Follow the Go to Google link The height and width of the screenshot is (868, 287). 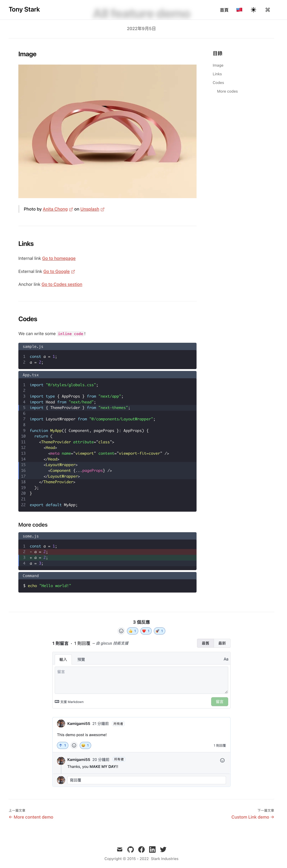56,272
